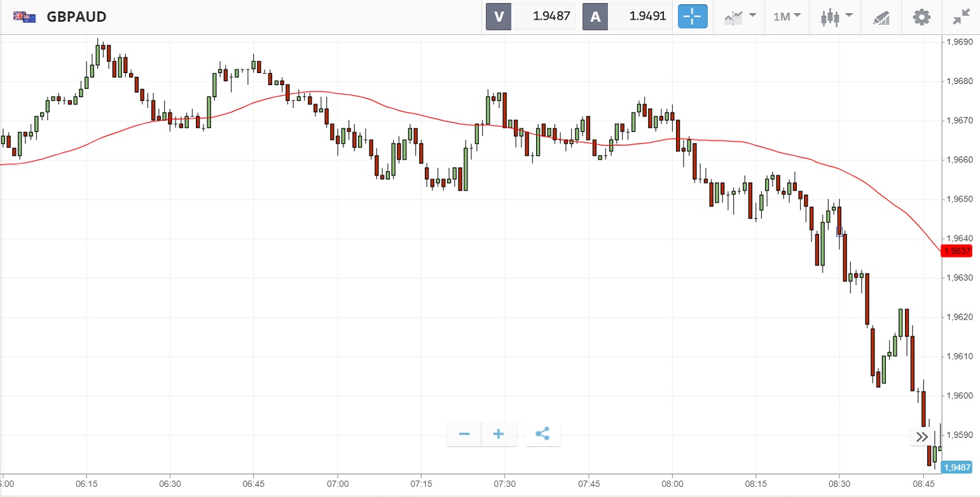Viewport: 980px width, 497px height.
Task: Click the sell price 1.9487 field
Action: pyautogui.click(x=543, y=17)
